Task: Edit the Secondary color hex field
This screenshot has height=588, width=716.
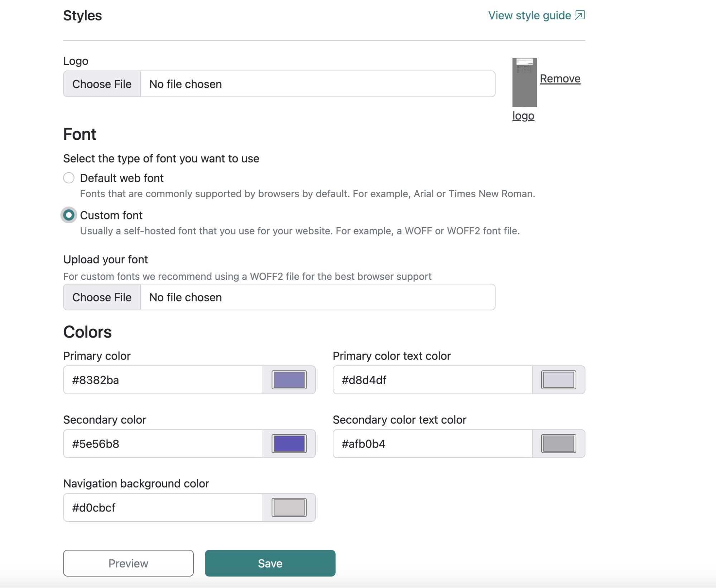Action: 163,444
